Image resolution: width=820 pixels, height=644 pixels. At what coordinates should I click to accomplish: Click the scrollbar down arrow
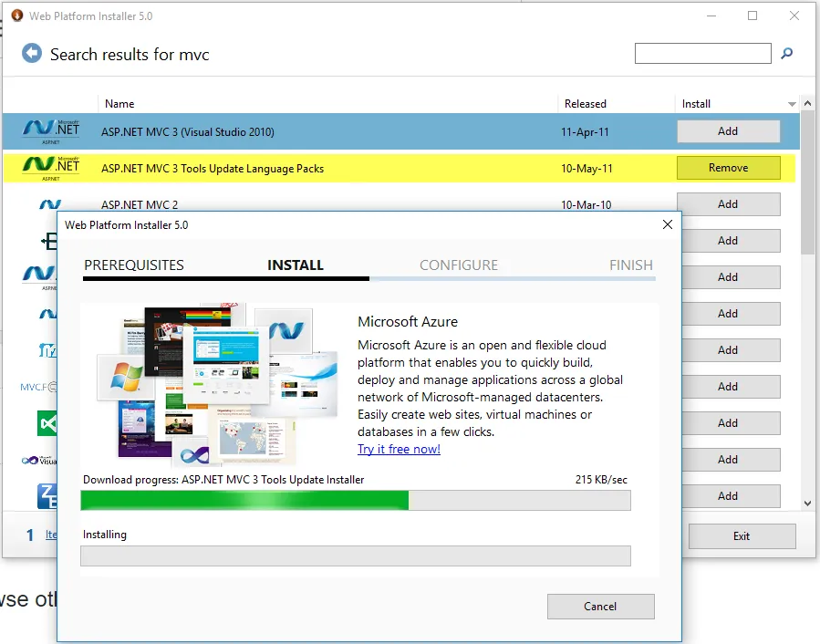pos(807,504)
